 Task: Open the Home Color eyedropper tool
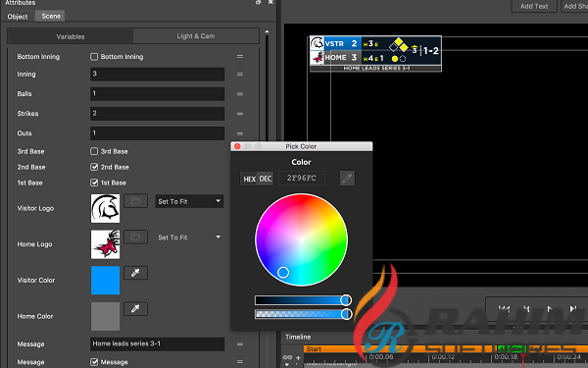[135, 309]
